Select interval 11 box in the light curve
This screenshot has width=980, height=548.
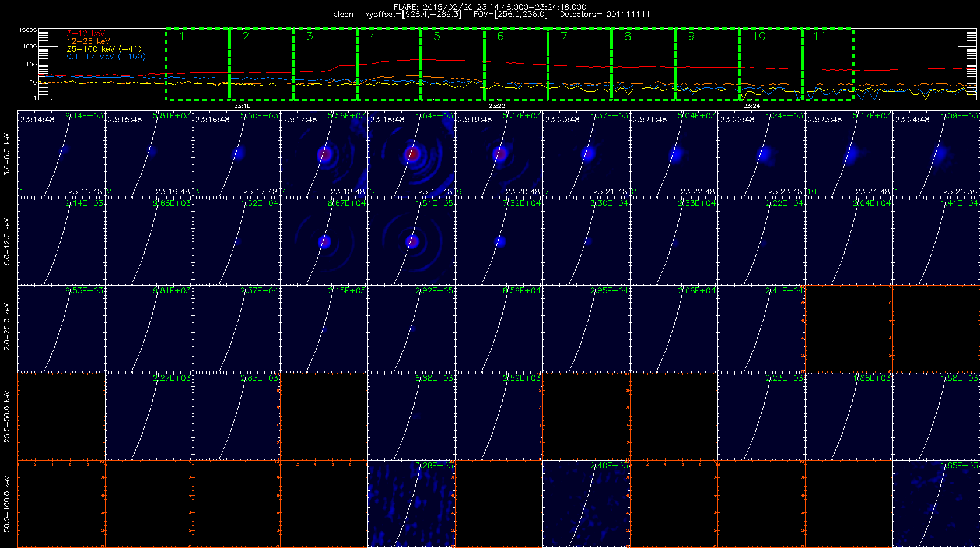[x=828, y=64]
